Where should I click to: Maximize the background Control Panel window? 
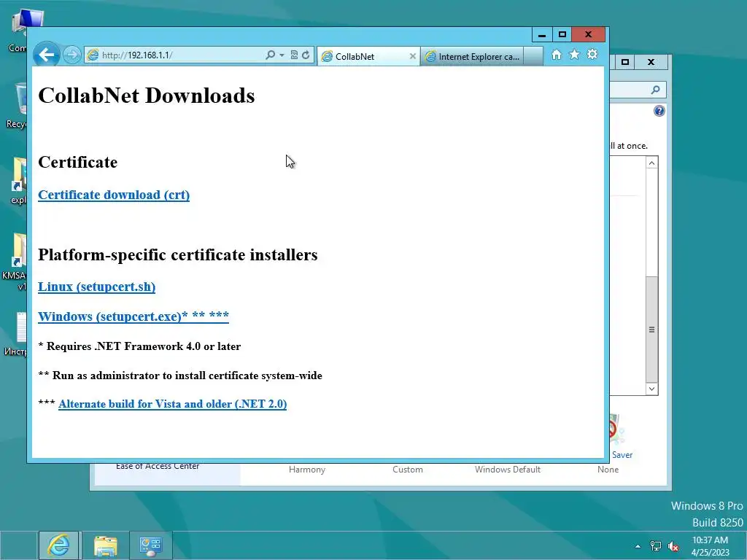[625, 62]
